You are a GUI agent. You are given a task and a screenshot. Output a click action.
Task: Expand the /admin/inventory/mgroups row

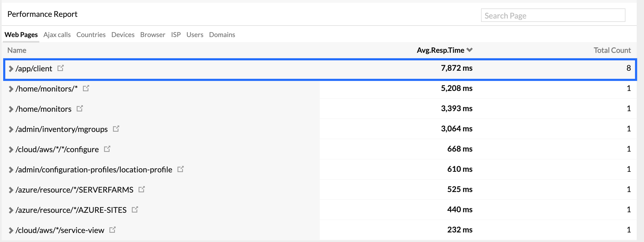coord(11,129)
